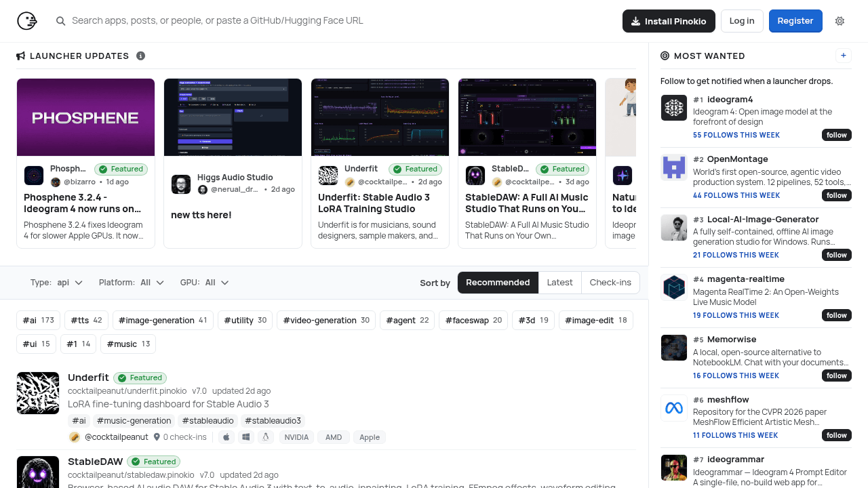Filter by the #image-generation tag
868x488 pixels.
[x=163, y=321]
